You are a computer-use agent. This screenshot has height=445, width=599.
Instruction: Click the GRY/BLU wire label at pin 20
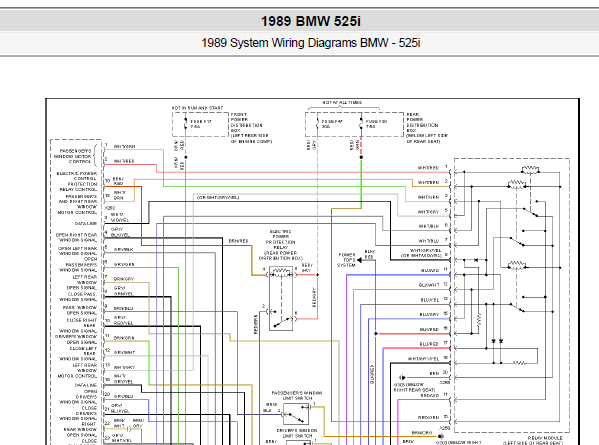123,396
